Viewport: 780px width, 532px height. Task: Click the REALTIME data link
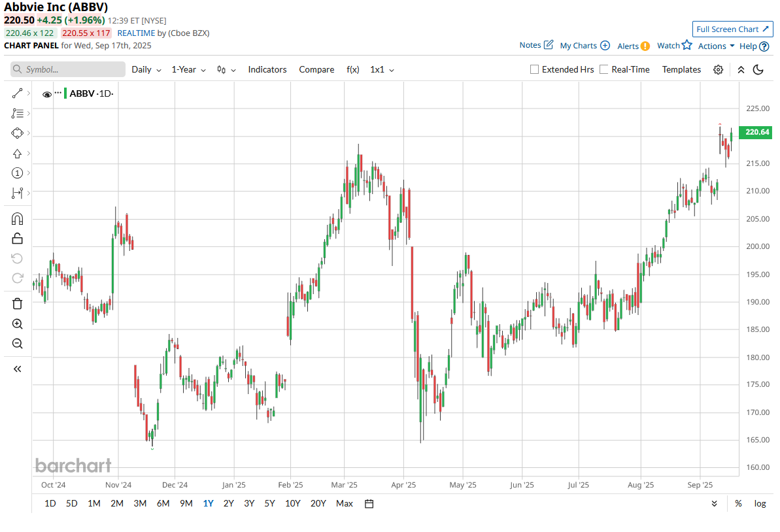[136, 33]
